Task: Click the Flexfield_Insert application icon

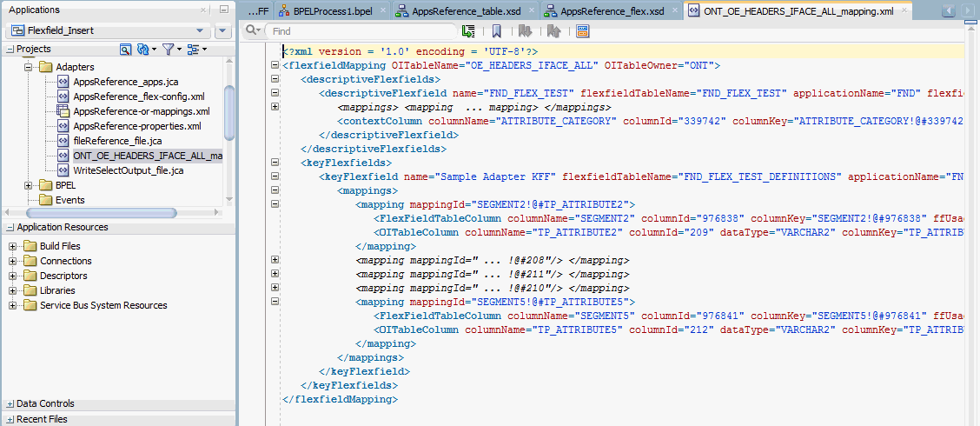Action: (x=17, y=30)
